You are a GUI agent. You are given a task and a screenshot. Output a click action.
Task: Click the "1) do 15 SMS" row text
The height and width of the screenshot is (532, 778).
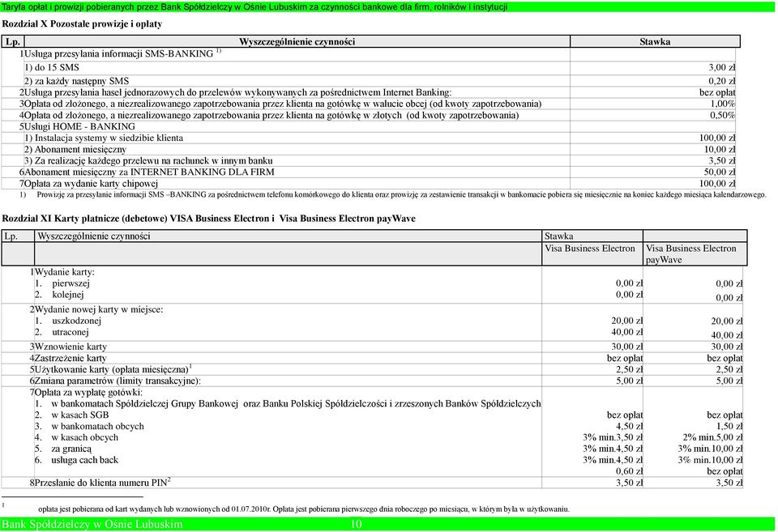tap(52, 67)
